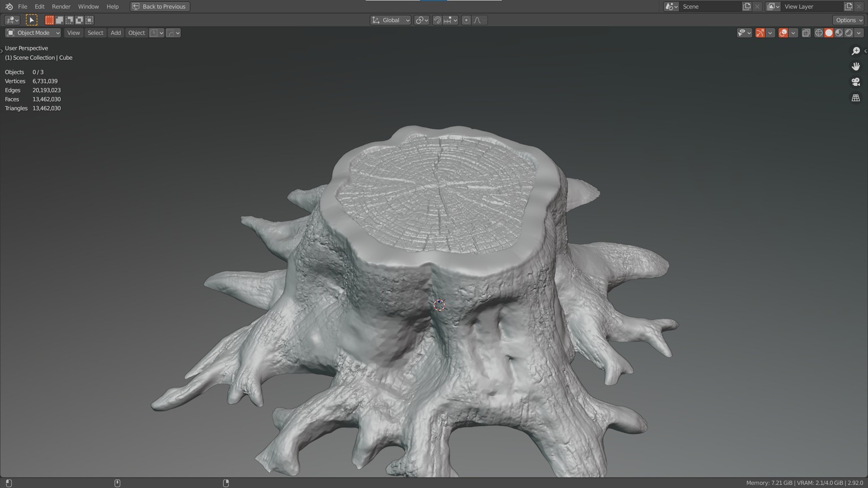Click the zoom view magnifier icon

click(856, 51)
